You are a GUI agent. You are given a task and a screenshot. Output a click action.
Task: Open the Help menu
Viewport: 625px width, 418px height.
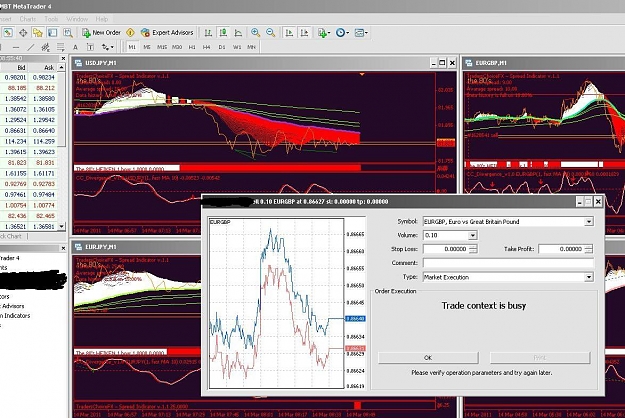[102, 19]
